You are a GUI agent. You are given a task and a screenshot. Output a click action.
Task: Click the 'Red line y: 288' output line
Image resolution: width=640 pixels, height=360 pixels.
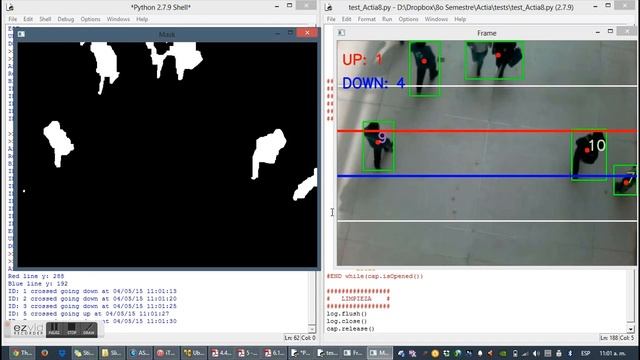(x=36, y=276)
